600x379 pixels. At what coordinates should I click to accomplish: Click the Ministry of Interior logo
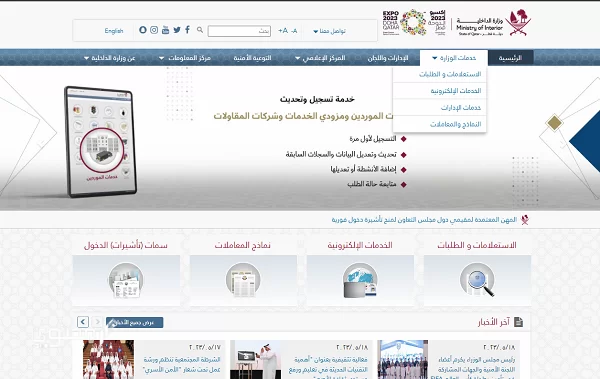click(493, 23)
